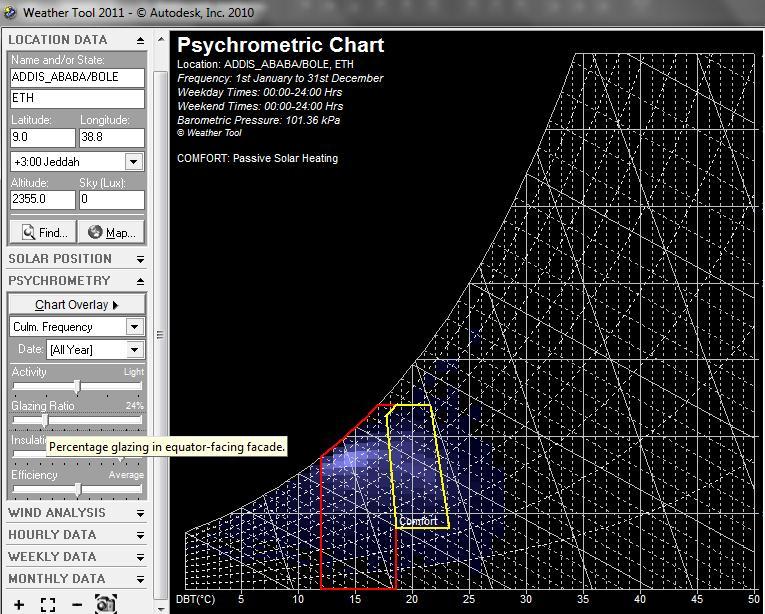Expand the WIND ANALYSIS section

pos(141,513)
